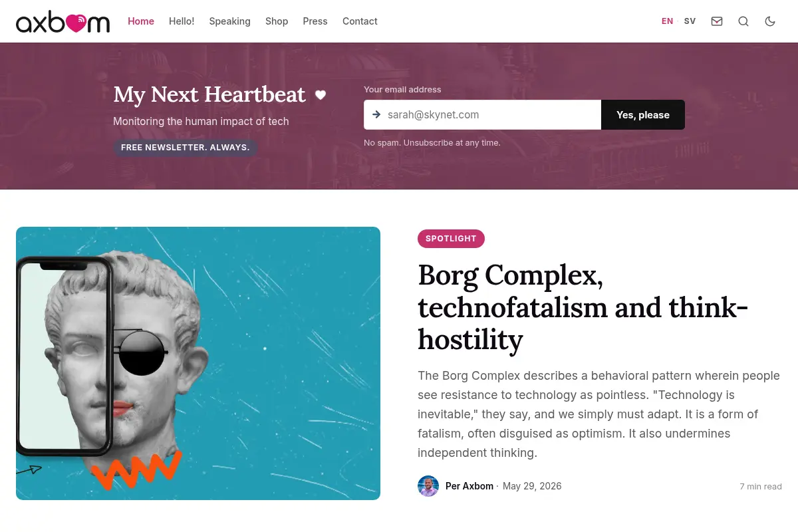Click the statue and phone article thumbnail
This screenshot has width=798, height=532.
coord(198,363)
